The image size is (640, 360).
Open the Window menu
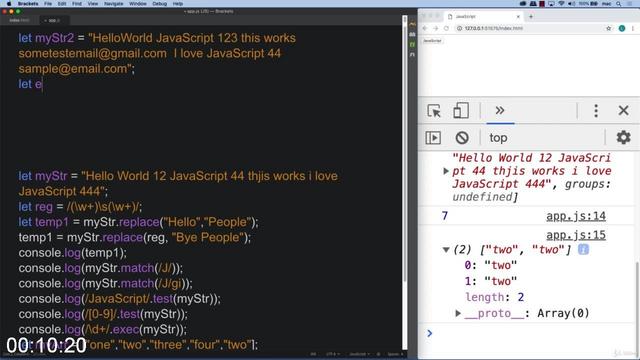(138, 4)
